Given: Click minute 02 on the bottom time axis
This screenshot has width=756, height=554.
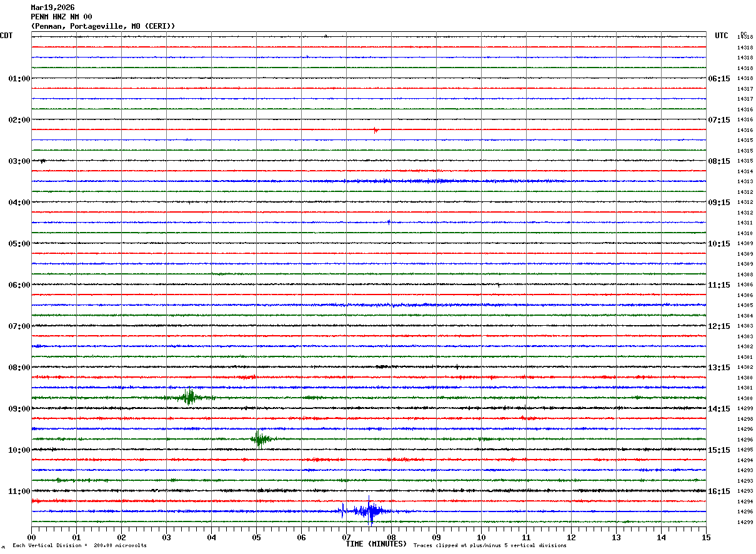Looking at the screenshot, I should tap(121, 537).
